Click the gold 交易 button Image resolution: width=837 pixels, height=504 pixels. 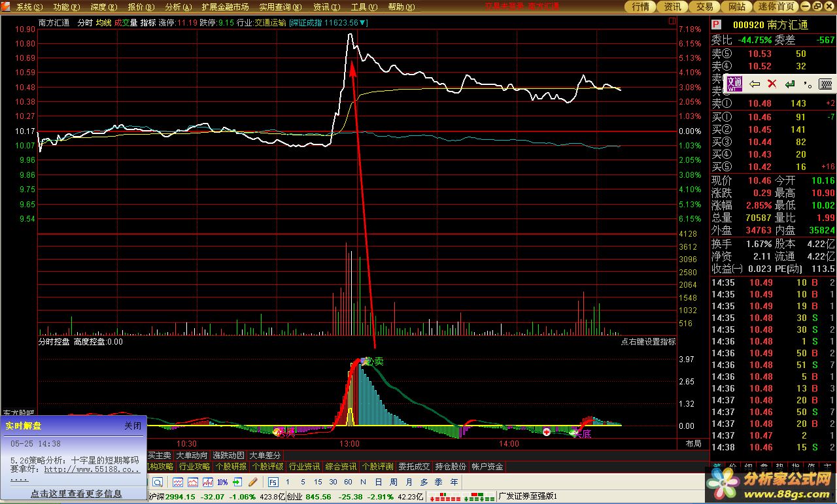coord(705,7)
